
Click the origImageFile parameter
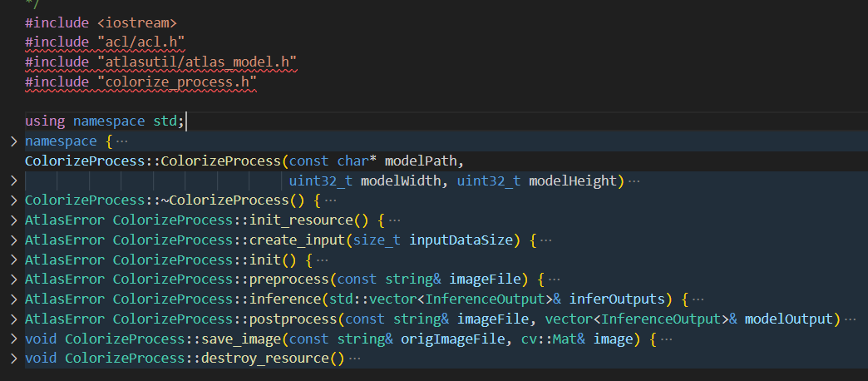coord(453,339)
